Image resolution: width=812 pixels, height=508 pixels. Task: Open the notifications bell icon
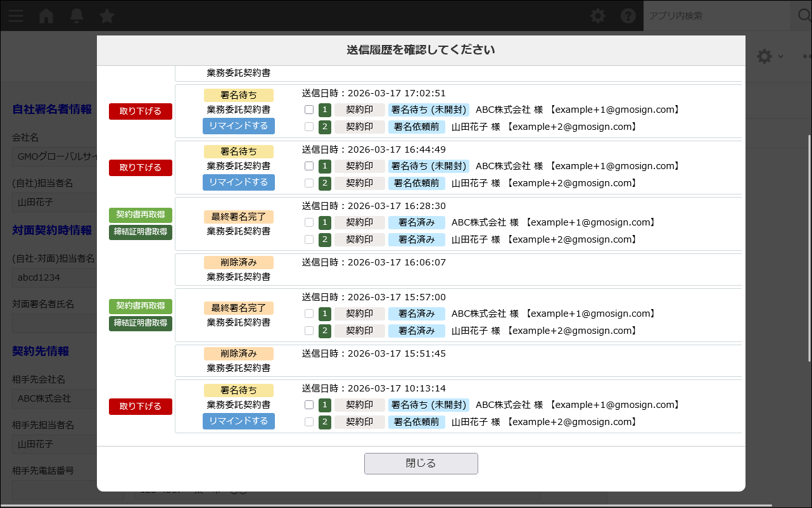pyautogui.click(x=77, y=16)
